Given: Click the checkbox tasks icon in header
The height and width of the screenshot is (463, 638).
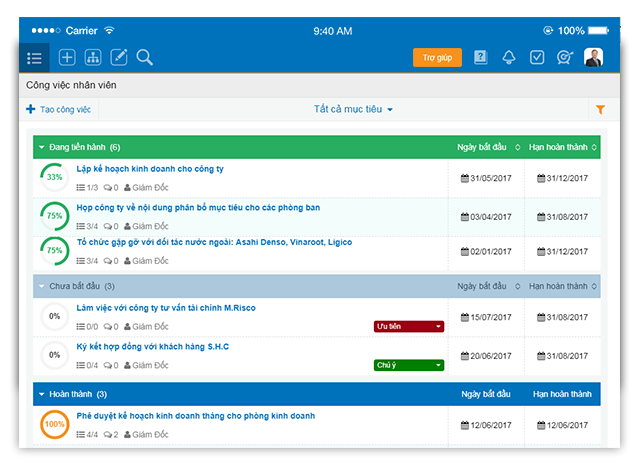Looking at the screenshot, I should tap(537, 57).
